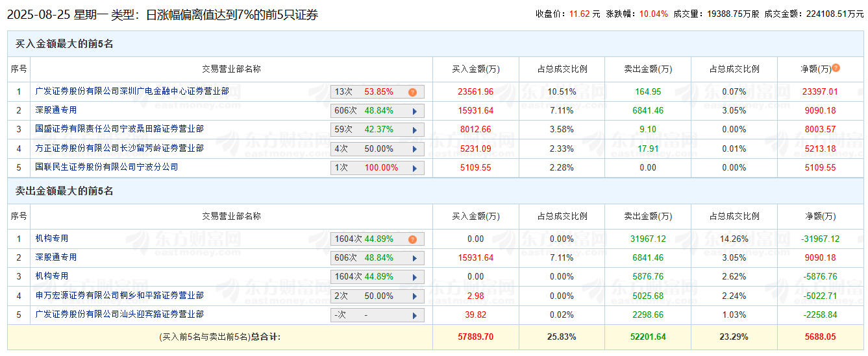Open 国盛证券宁波桑田路证券营业部 link
The width and height of the screenshot is (868, 356).
point(119,129)
